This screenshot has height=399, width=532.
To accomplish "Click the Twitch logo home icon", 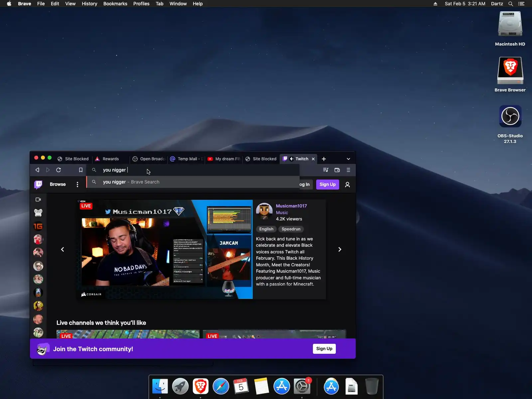I will (x=39, y=185).
